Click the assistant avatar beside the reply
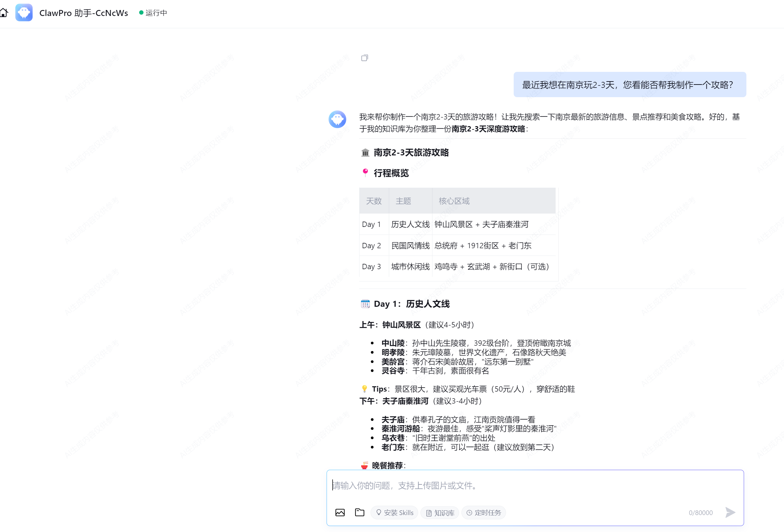This screenshot has width=784, height=532. coord(337,119)
